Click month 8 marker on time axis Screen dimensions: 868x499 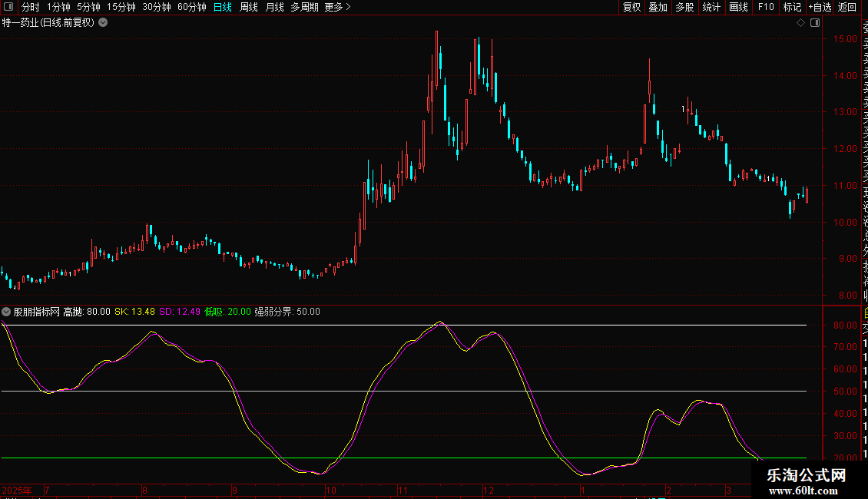[x=144, y=490]
